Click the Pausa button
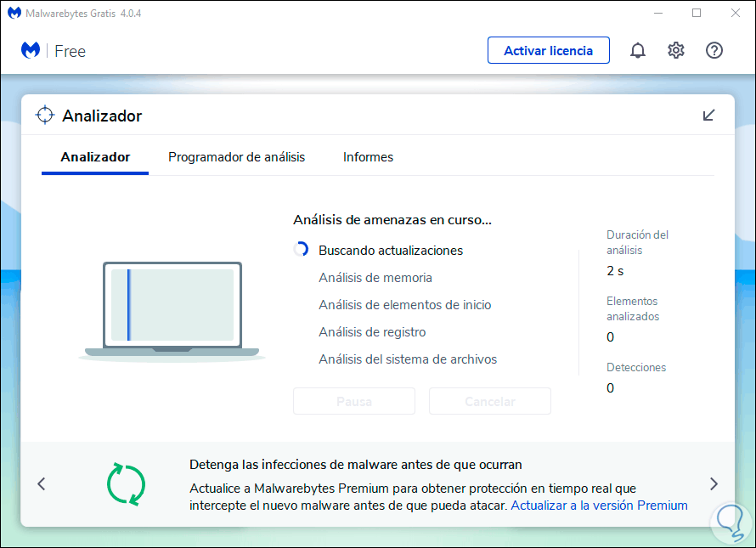This screenshot has width=756, height=548. (354, 401)
